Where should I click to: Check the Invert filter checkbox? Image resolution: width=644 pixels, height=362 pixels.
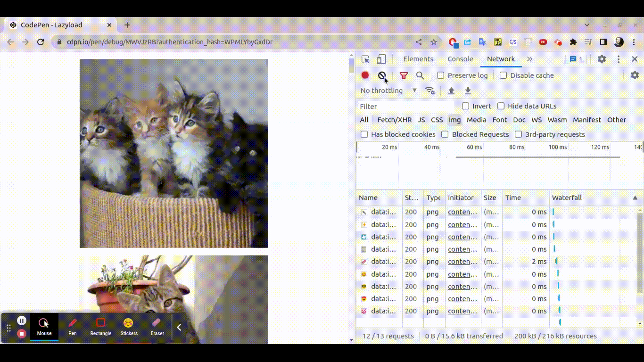pyautogui.click(x=465, y=106)
